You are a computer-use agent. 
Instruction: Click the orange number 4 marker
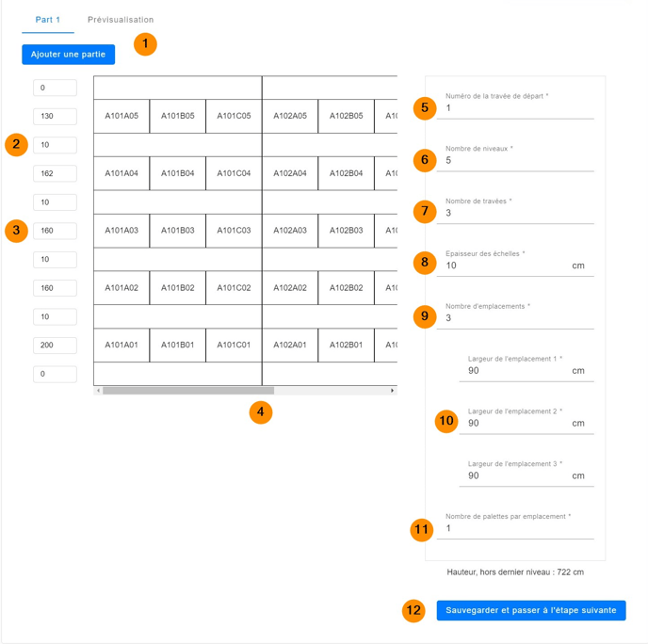coord(261,411)
